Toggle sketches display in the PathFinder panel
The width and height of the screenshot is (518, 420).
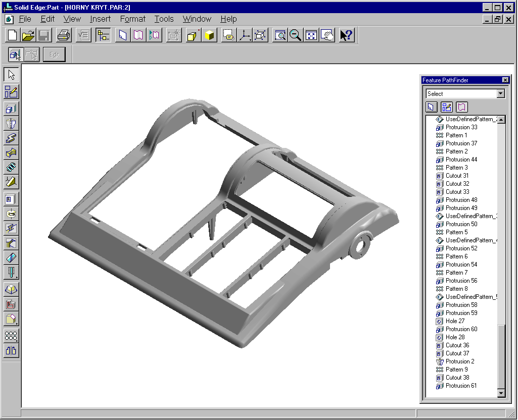[447, 107]
